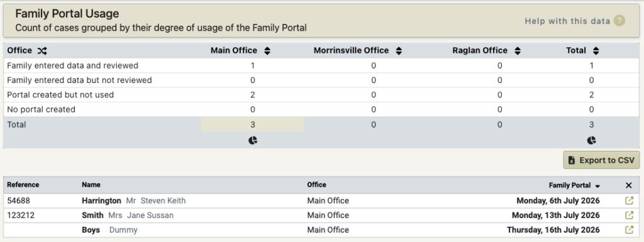This screenshot has height=242, width=644.
Task: Sort by Total column arrows
Action: click(596, 51)
